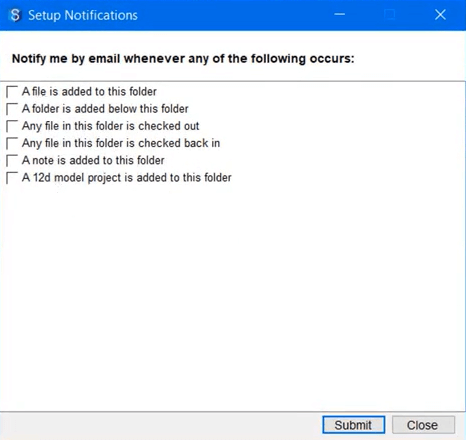Click the label text 'A file is added to this folder'
This screenshot has height=440, width=466.
(89, 92)
